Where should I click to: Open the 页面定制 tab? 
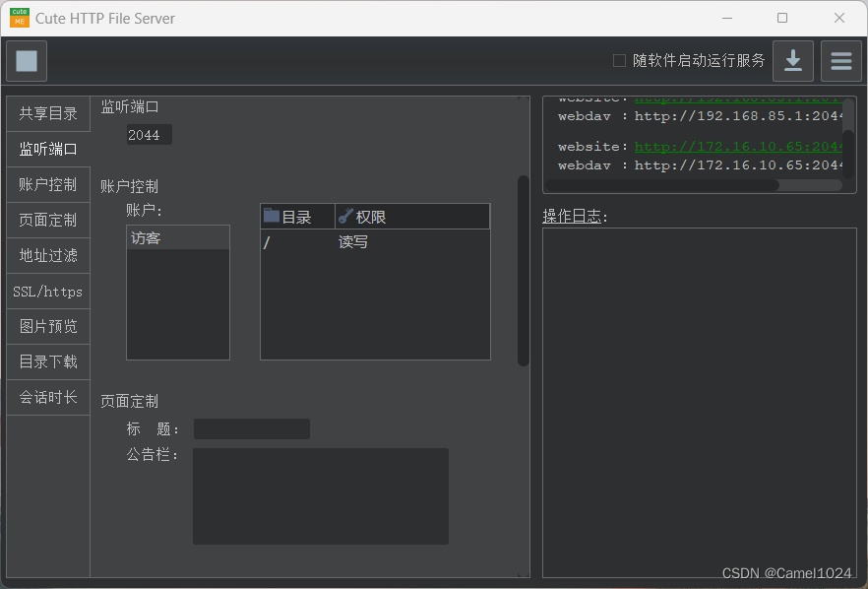pos(48,221)
